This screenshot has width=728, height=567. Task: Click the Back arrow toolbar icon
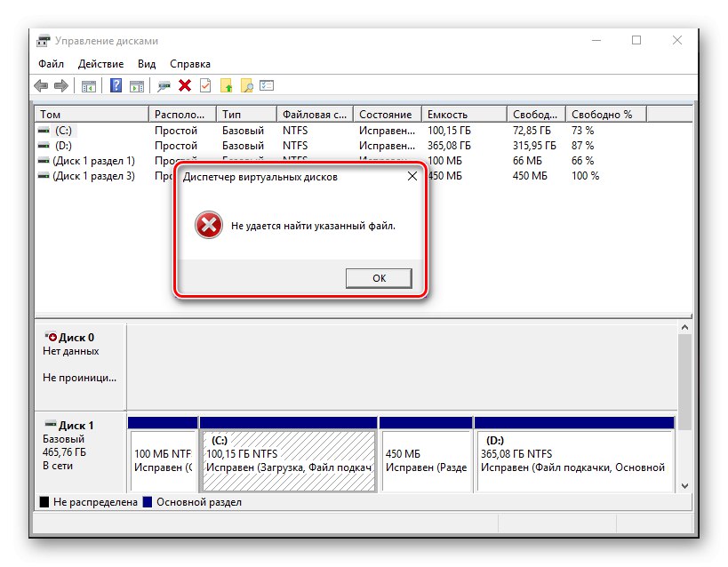point(41,86)
